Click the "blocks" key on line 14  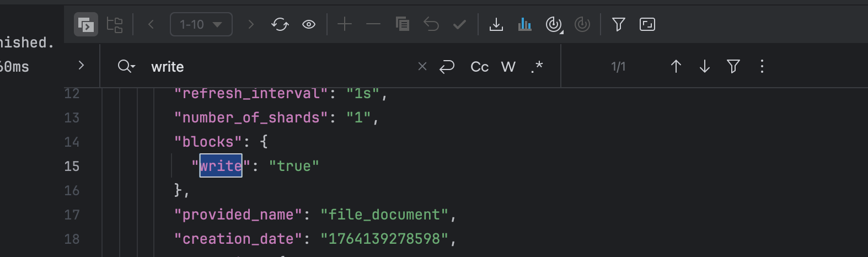click(x=208, y=142)
